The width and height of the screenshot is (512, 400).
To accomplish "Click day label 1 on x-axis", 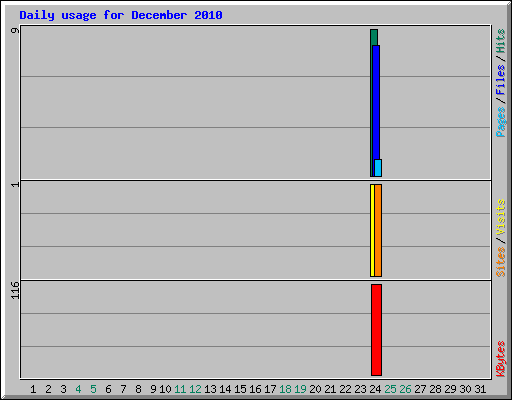I will click(x=33, y=389).
